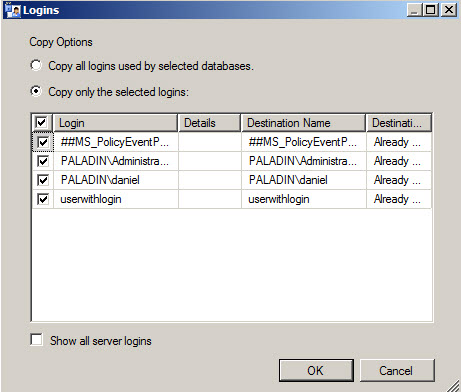Enable 'Show all server logins' checkbox
Screen dimensions: 461x392
(x=36, y=340)
